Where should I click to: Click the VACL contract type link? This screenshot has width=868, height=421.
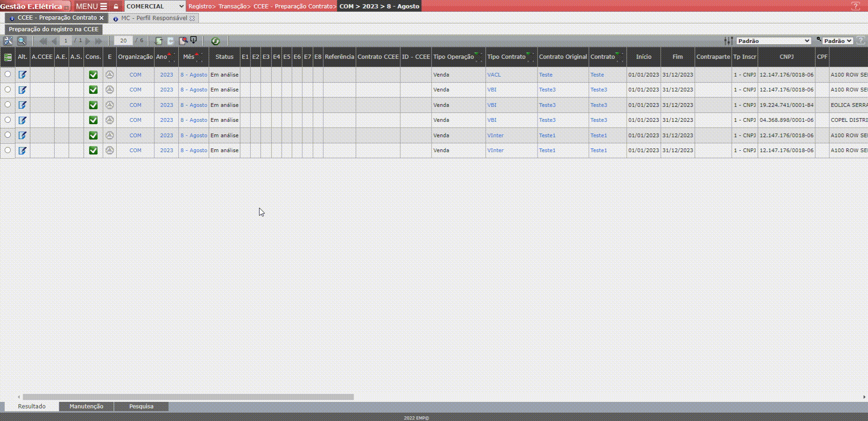(494, 75)
